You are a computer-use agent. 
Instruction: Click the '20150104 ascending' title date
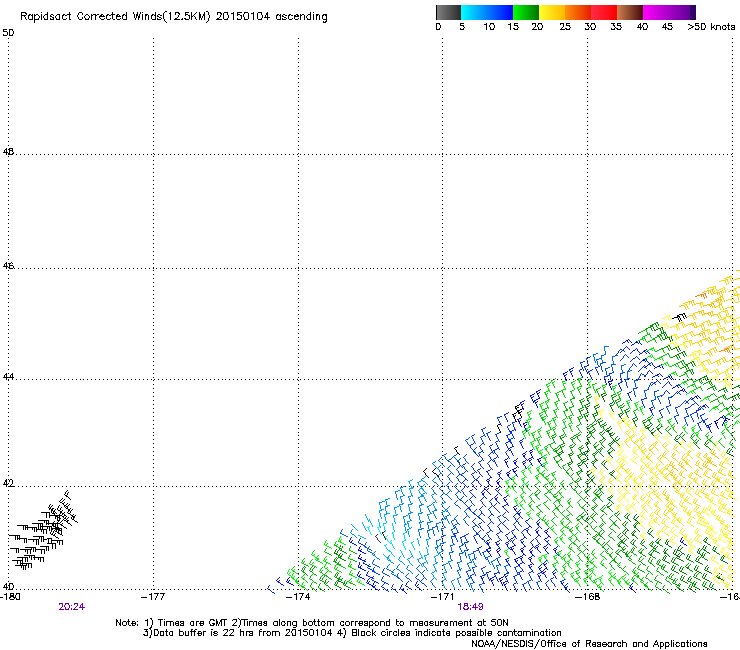271,17
